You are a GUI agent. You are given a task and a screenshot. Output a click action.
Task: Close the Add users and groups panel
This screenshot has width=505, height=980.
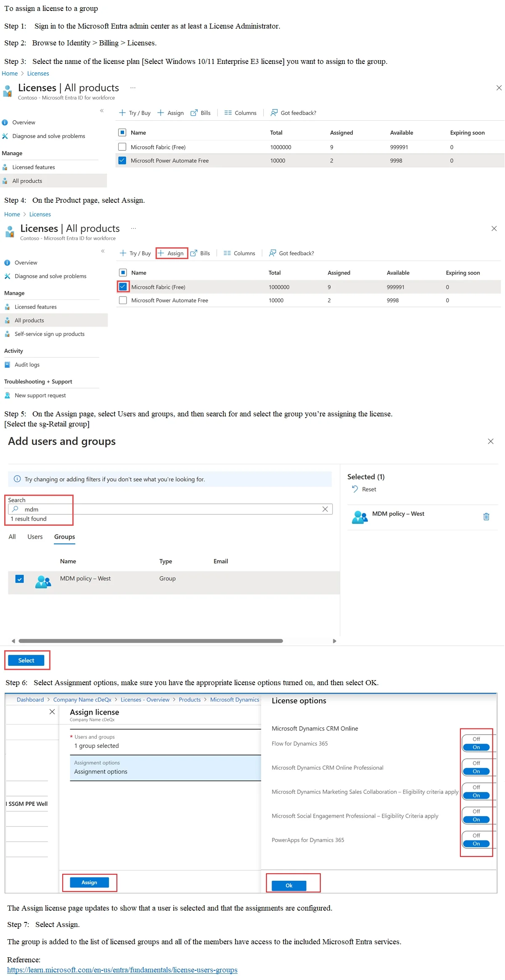click(x=490, y=441)
